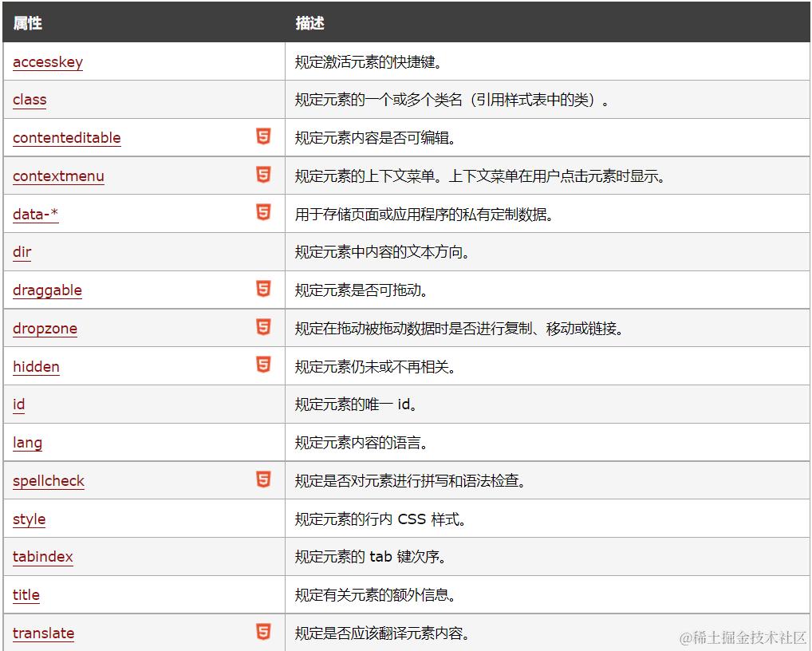The width and height of the screenshot is (812, 651).
Task: Open the class attribute link
Action: (30, 101)
